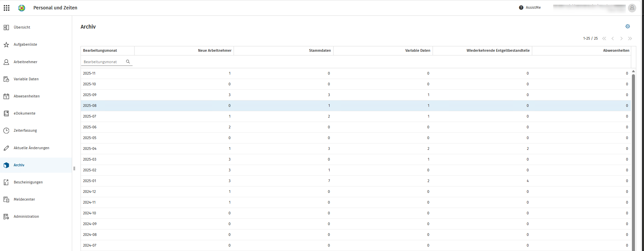Go to last page arrow
Image resolution: width=644 pixels, height=251 pixels.
coord(630,38)
